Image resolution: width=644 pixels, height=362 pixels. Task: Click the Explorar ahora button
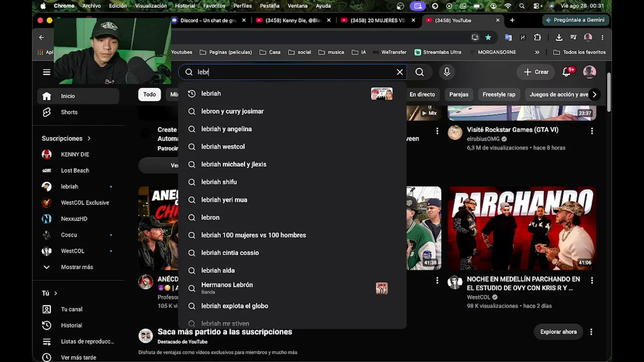(x=558, y=332)
